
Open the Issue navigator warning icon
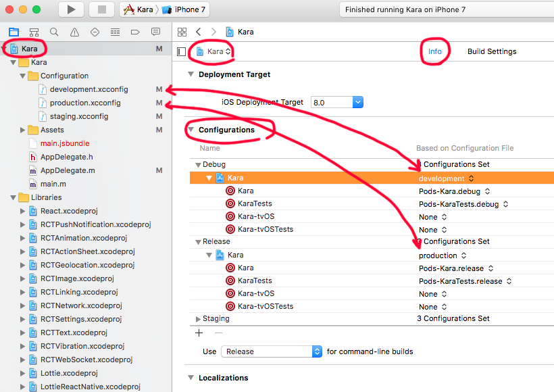[x=74, y=32]
